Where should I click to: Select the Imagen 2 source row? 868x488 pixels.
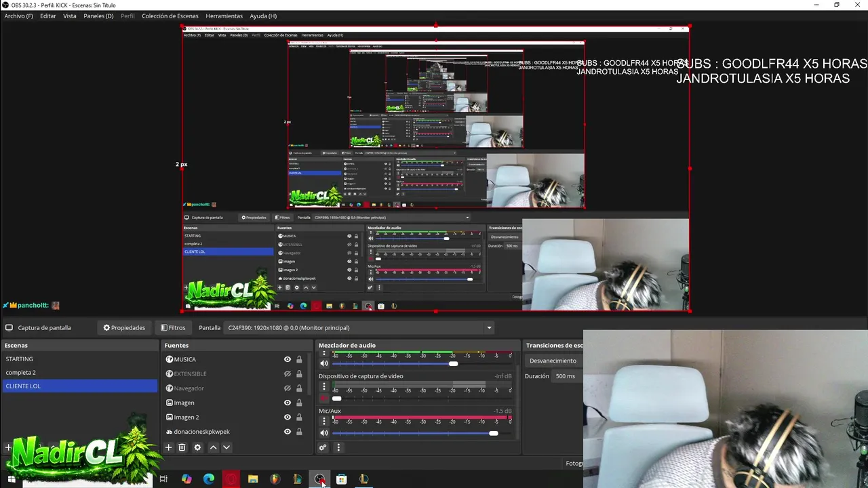click(x=234, y=418)
